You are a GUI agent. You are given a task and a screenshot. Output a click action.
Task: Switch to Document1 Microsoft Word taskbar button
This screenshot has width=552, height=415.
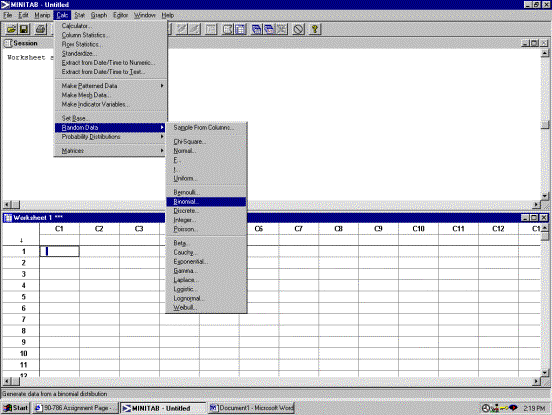(251, 408)
